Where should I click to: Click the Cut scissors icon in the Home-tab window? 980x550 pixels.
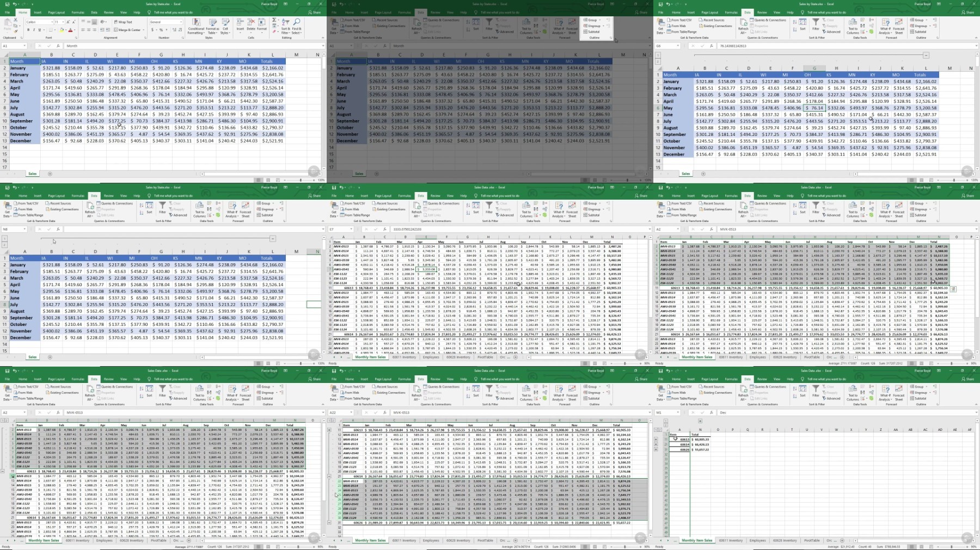coord(16,20)
